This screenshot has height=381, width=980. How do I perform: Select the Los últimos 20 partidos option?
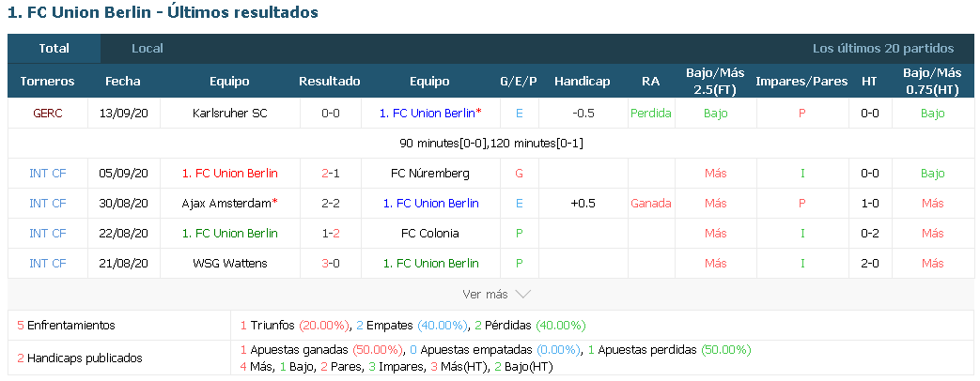pos(883,48)
